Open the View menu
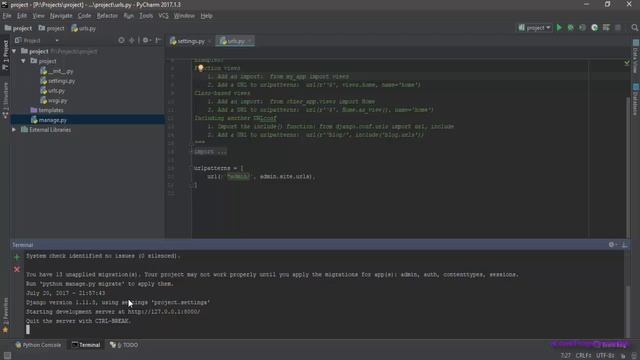Screen dimensions: 640x360 [38, 16]
